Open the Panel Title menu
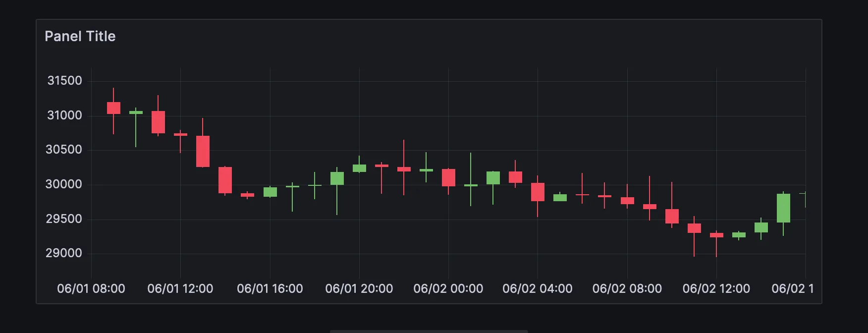Image resolution: width=868 pixels, height=333 pixels. point(80,36)
